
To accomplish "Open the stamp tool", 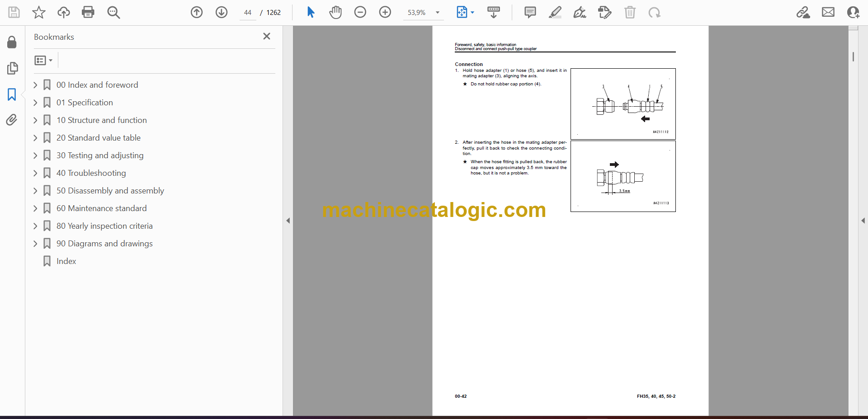I will point(604,12).
